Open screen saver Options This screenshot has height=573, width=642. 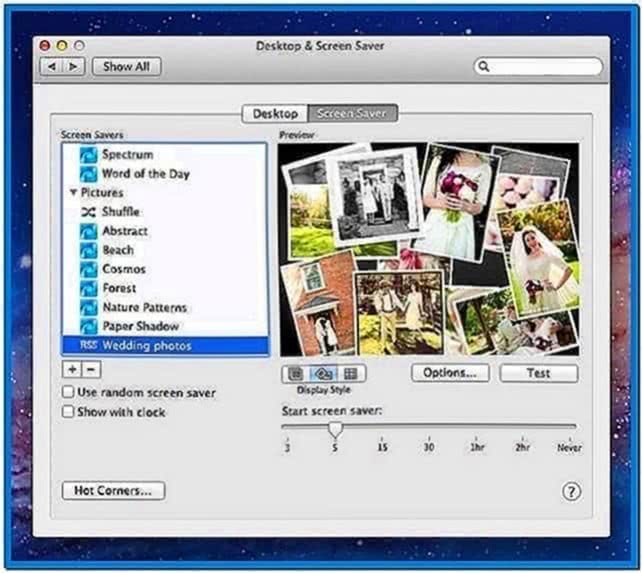[x=450, y=373]
